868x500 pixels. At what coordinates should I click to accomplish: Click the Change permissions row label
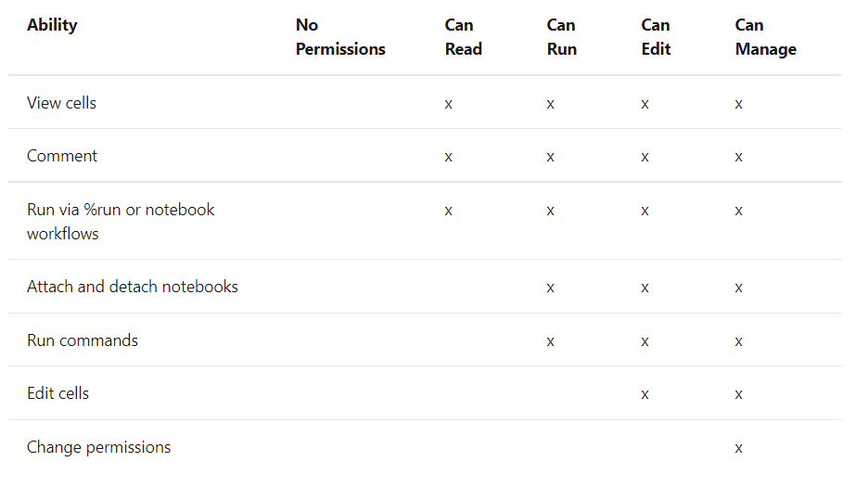[x=99, y=447]
